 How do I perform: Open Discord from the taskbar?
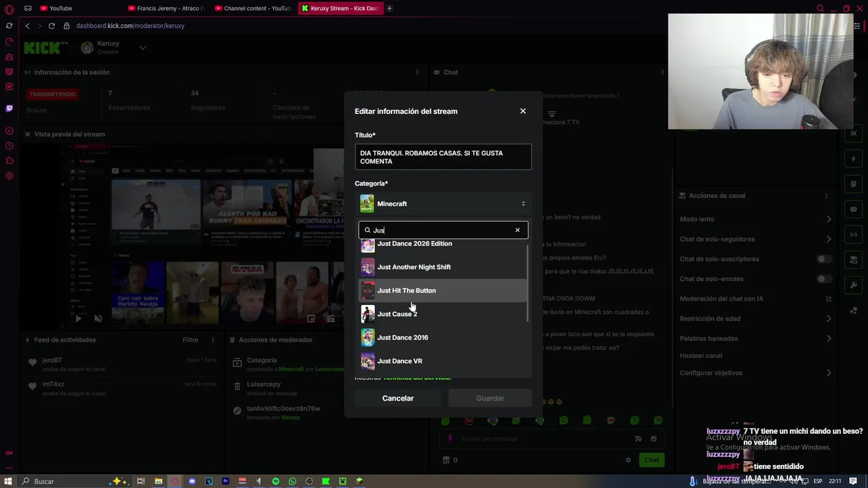[192, 481]
